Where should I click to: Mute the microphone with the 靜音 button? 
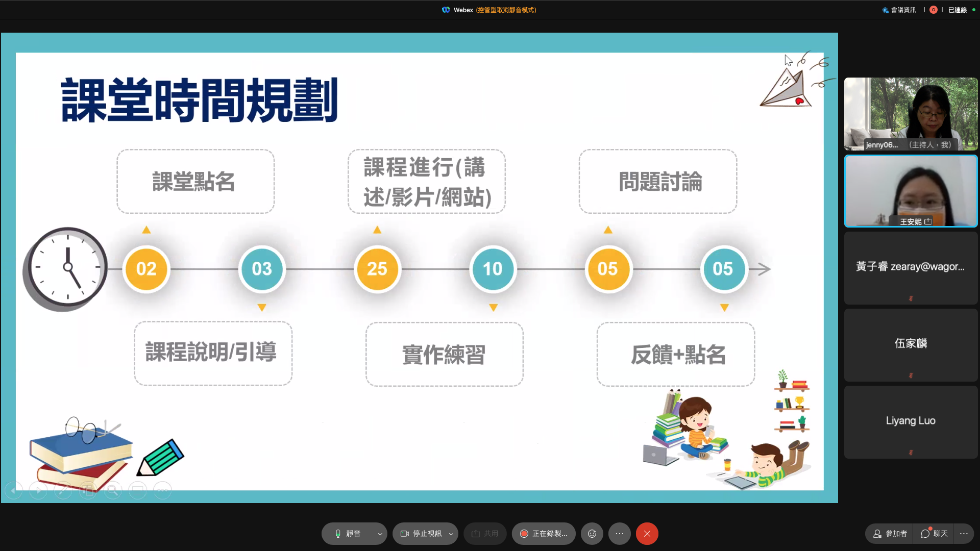tap(348, 534)
